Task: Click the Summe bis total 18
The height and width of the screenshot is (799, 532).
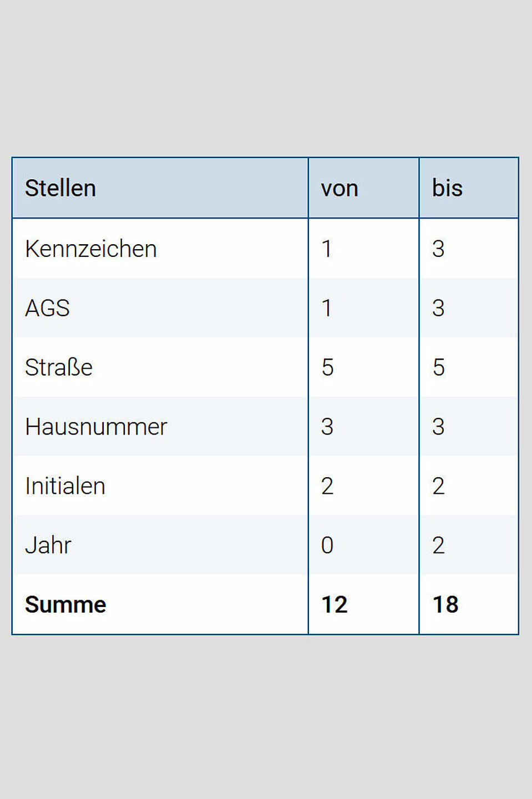Action: pos(445,604)
